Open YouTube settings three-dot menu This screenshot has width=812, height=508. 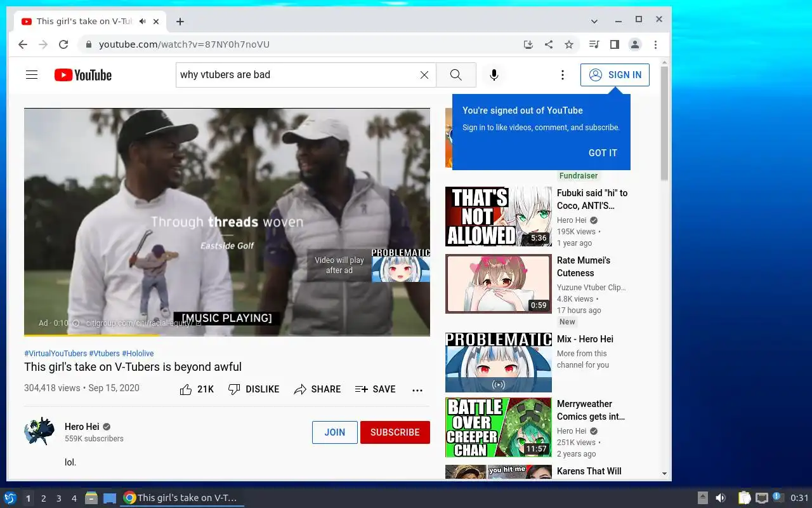click(x=562, y=75)
